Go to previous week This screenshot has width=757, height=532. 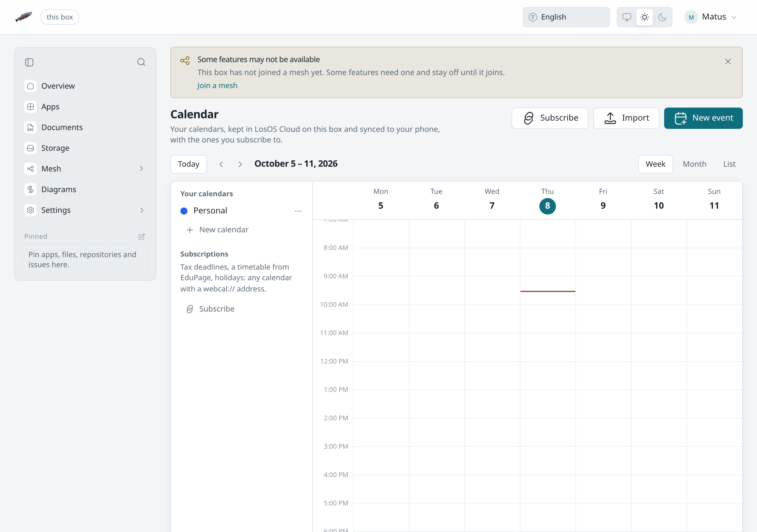click(221, 164)
